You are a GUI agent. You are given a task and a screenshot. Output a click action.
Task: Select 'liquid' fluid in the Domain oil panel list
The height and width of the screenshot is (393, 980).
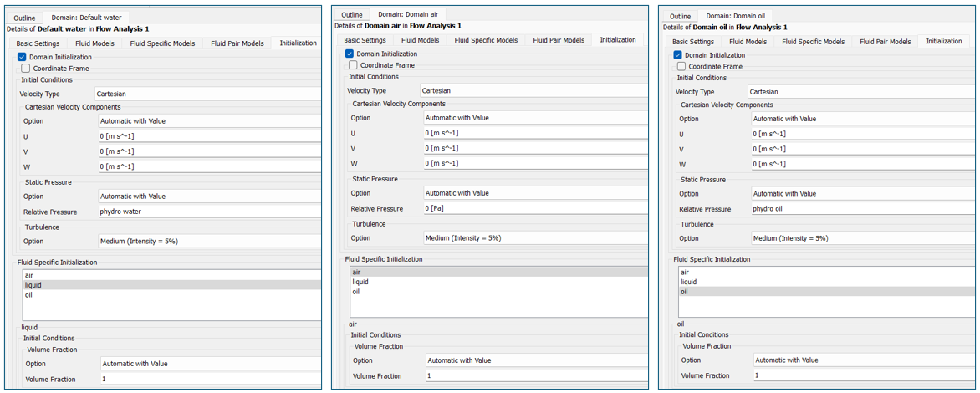[x=688, y=283]
